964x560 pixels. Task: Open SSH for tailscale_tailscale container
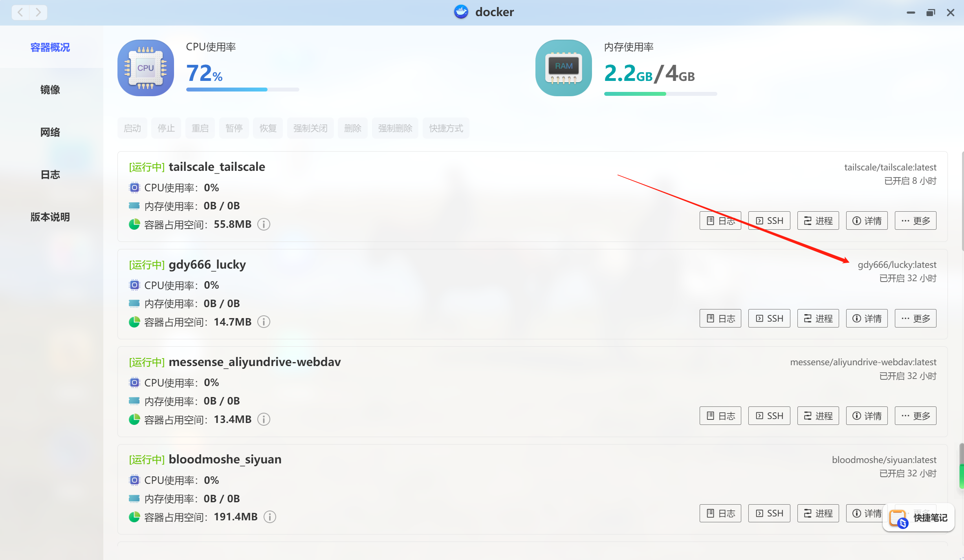click(x=769, y=220)
